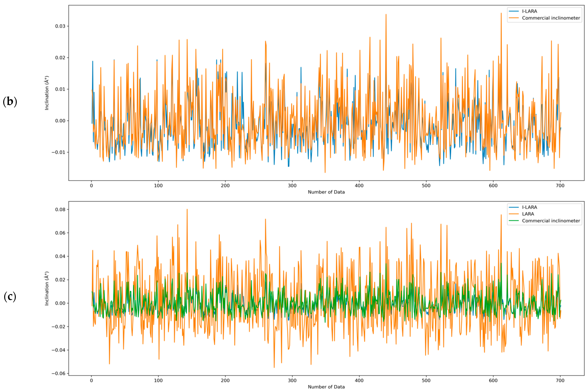Click the 0.08 y-axis tick label on bottom chart
Image resolution: width=588 pixels, height=392 pixels.
tap(60, 210)
